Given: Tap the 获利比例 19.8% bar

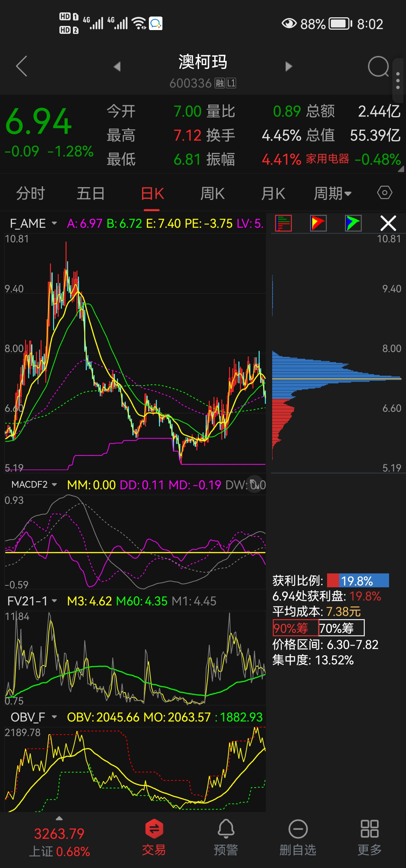Looking at the screenshot, I should [x=358, y=581].
